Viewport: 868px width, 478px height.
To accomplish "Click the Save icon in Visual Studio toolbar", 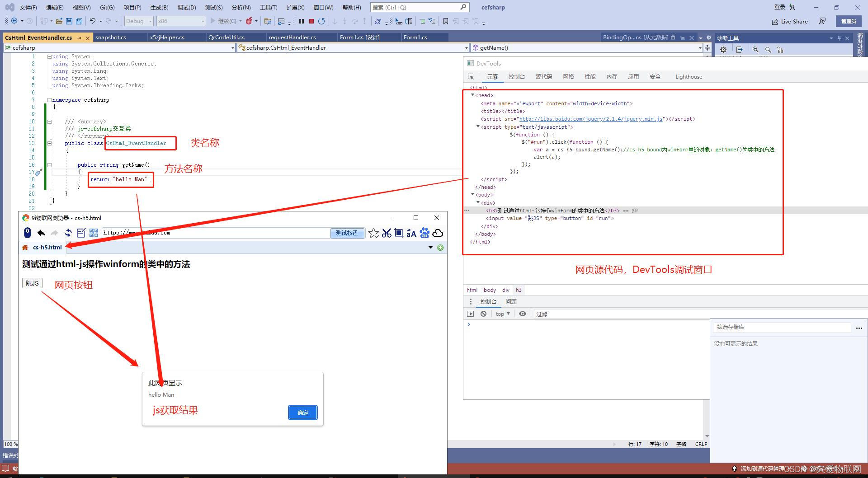I will click(x=69, y=21).
